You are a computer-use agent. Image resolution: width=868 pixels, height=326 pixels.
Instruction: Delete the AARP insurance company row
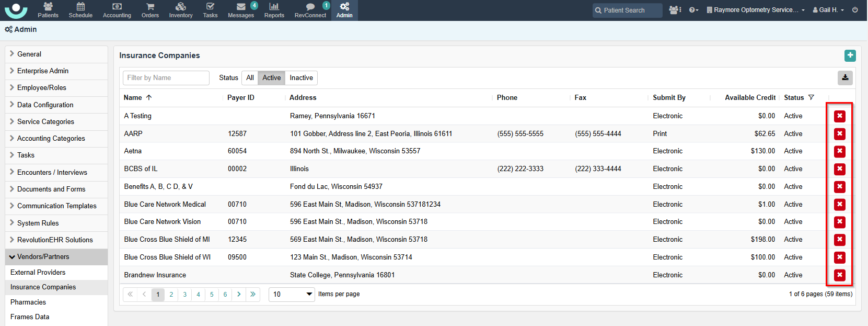(x=840, y=134)
